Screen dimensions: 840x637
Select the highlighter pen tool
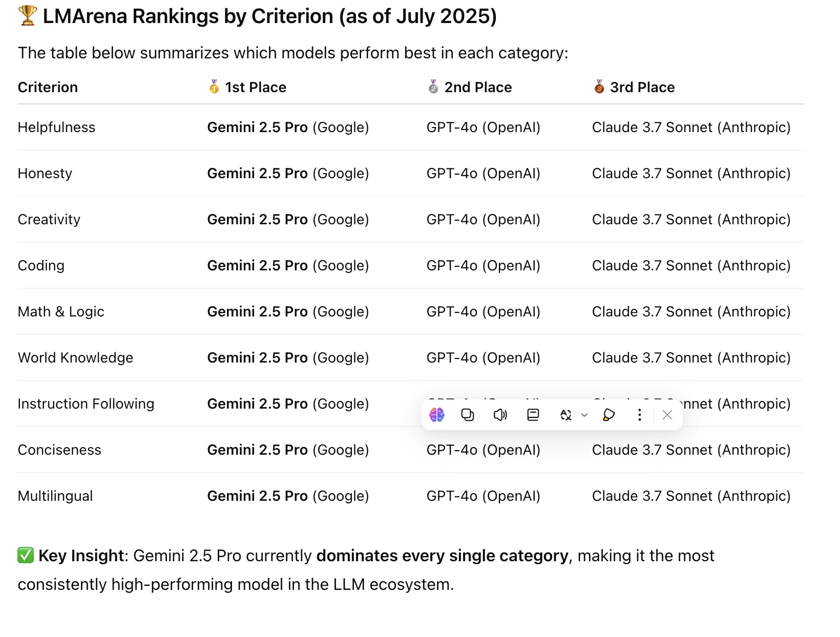tap(608, 415)
